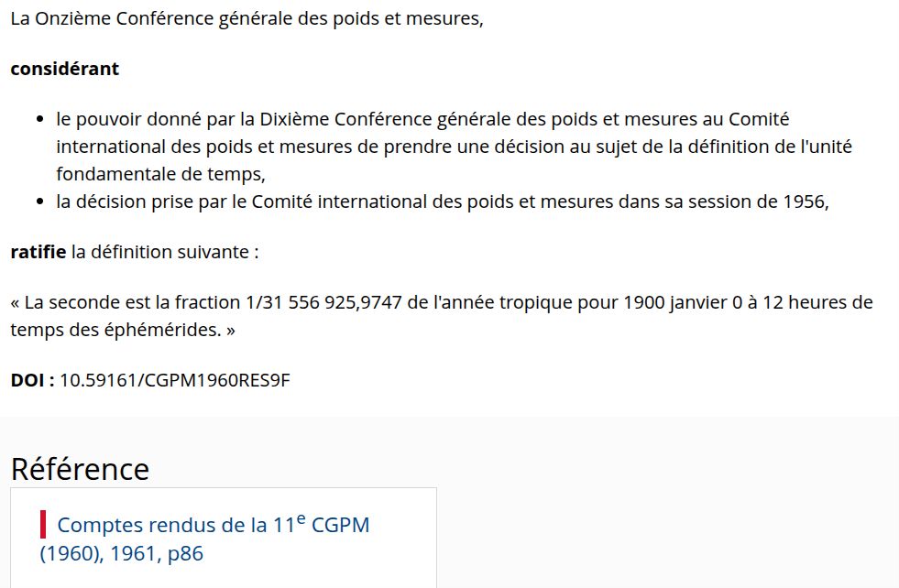Click the DOI value 10.59161/CGPM1960RES9F
This screenshot has width=899, height=588.
175,380
